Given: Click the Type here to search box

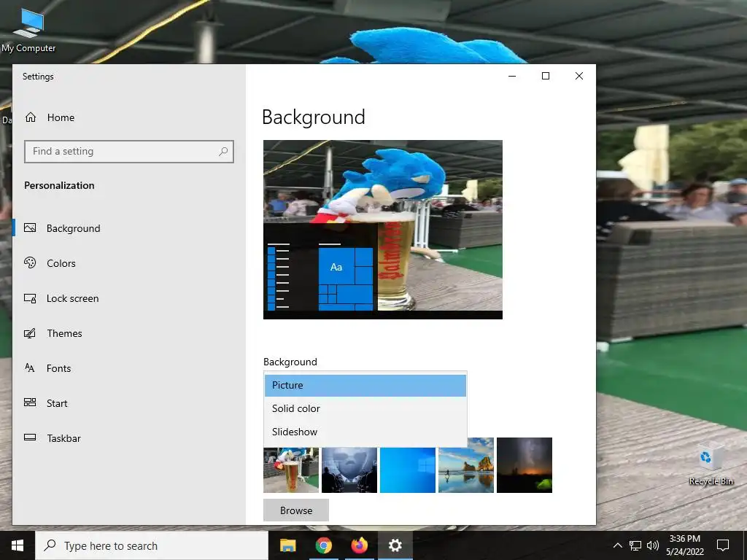Looking at the screenshot, I should coord(152,545).
